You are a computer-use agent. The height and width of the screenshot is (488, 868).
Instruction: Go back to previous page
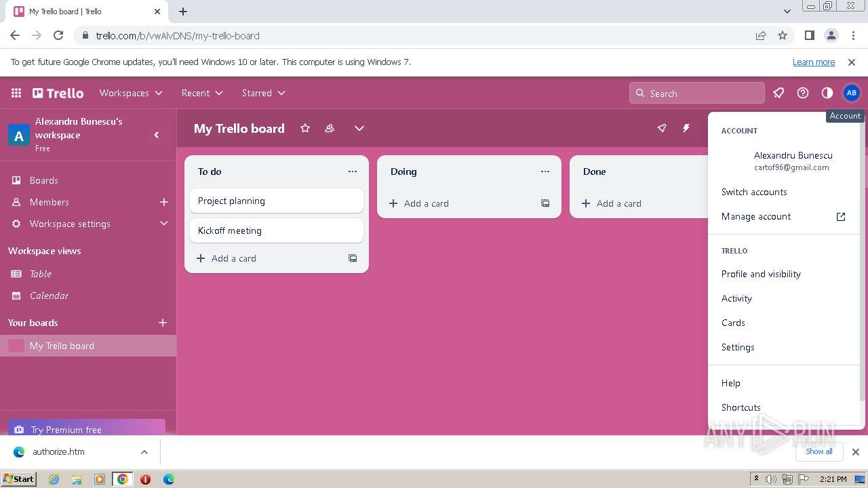point(15,35)
